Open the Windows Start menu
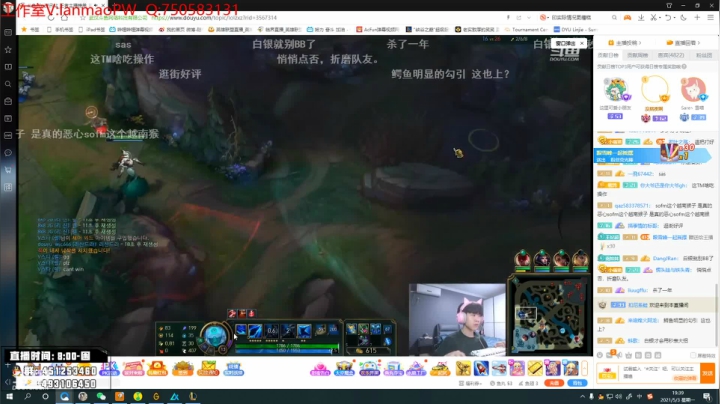The width and height of the screenshot is (720, 404). [x=9, y=396]
